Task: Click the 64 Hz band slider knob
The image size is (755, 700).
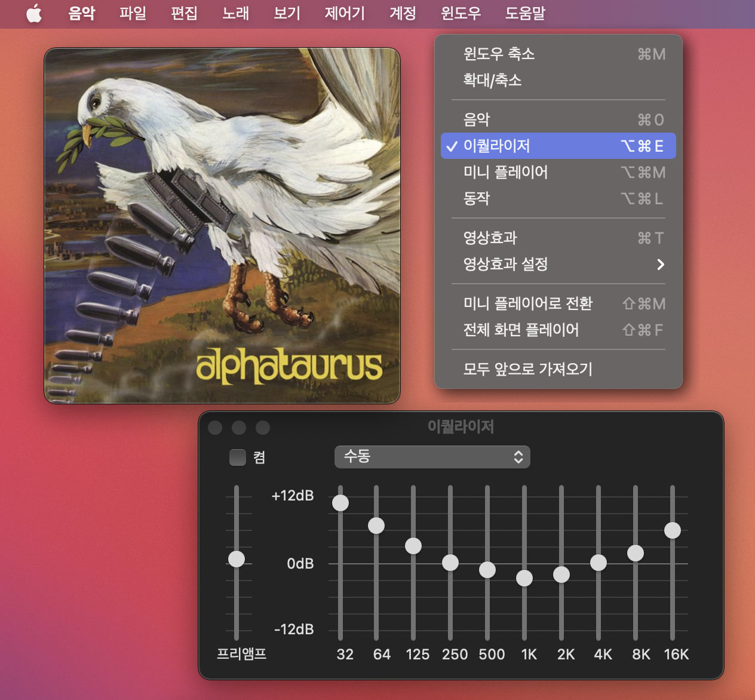Action: tap(376, 526)
